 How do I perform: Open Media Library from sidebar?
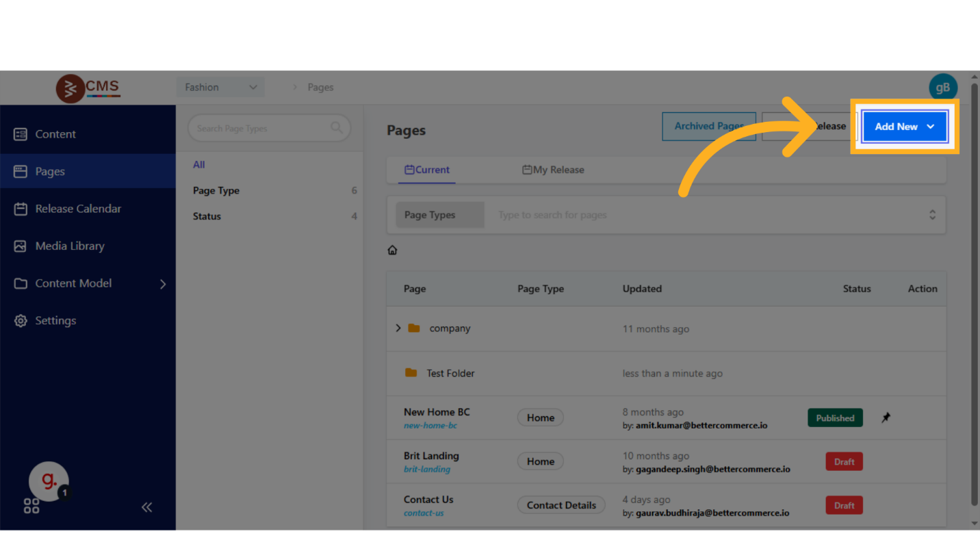click(x=70, y=246)
